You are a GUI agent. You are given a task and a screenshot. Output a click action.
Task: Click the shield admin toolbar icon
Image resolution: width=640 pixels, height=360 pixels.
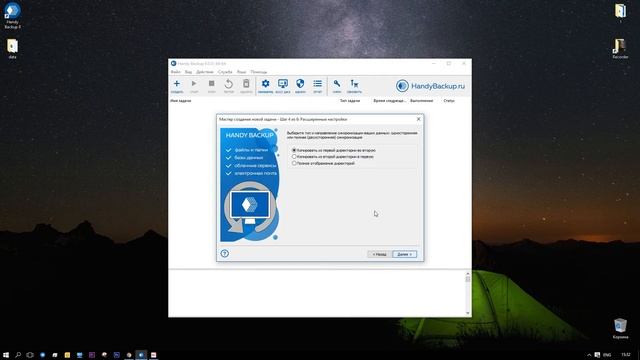coord(300,86)
